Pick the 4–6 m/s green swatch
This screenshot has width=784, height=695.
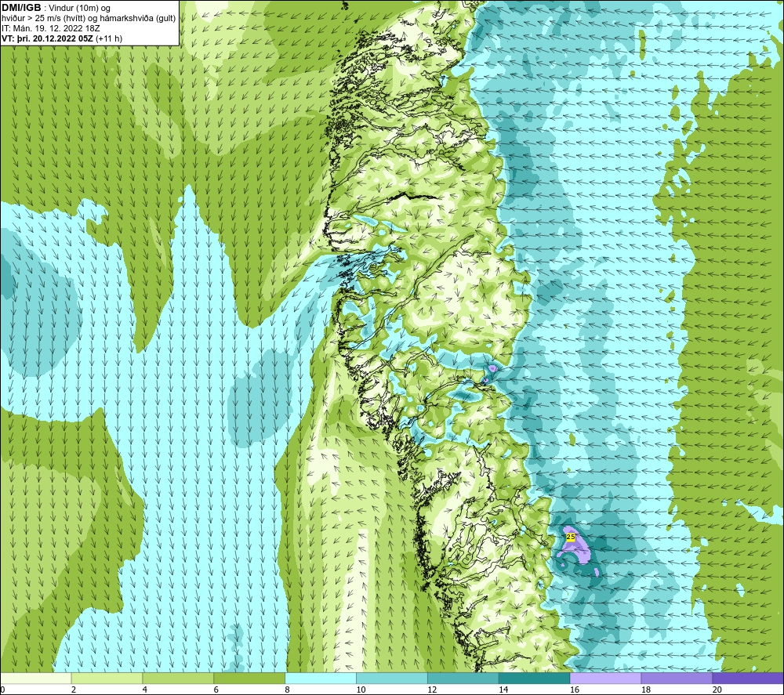pyautogui.click(x=178, y=679)
